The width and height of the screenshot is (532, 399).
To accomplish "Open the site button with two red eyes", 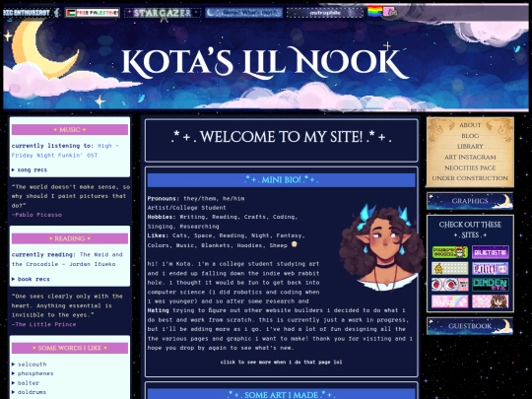I will 450,285.
